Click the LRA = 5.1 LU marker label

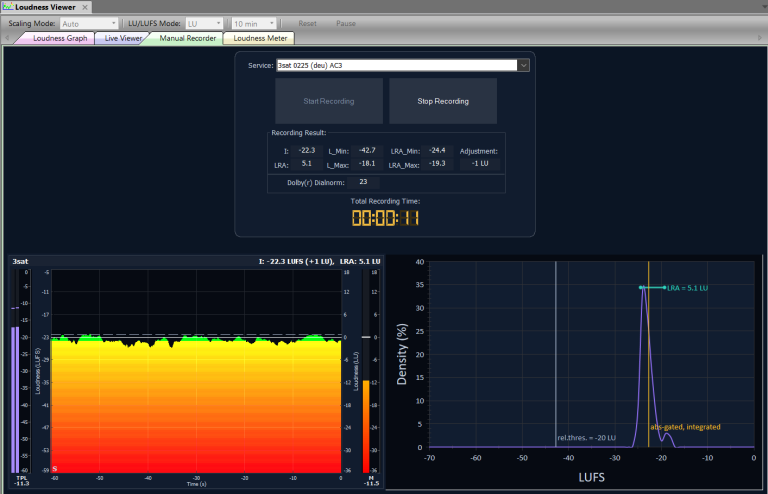click(687, 288)
